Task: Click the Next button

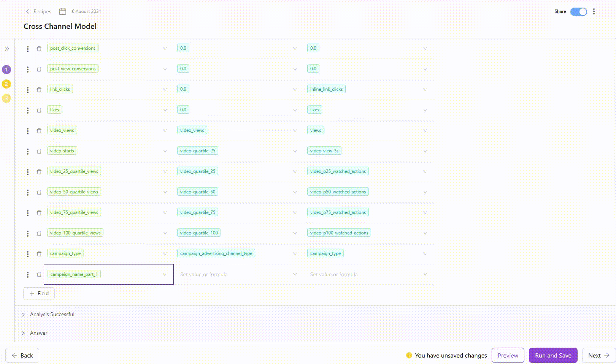Action: pos(599,355)
